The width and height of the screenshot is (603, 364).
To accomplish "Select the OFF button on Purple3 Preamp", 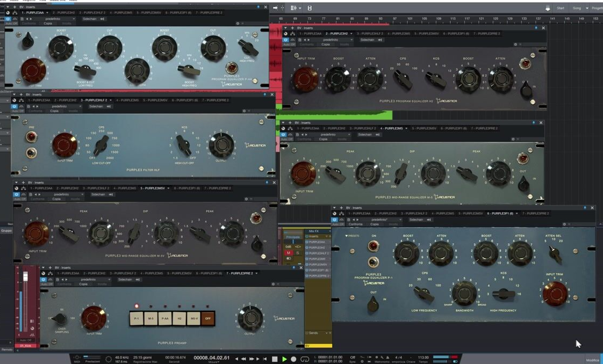I will coord(208,319).
